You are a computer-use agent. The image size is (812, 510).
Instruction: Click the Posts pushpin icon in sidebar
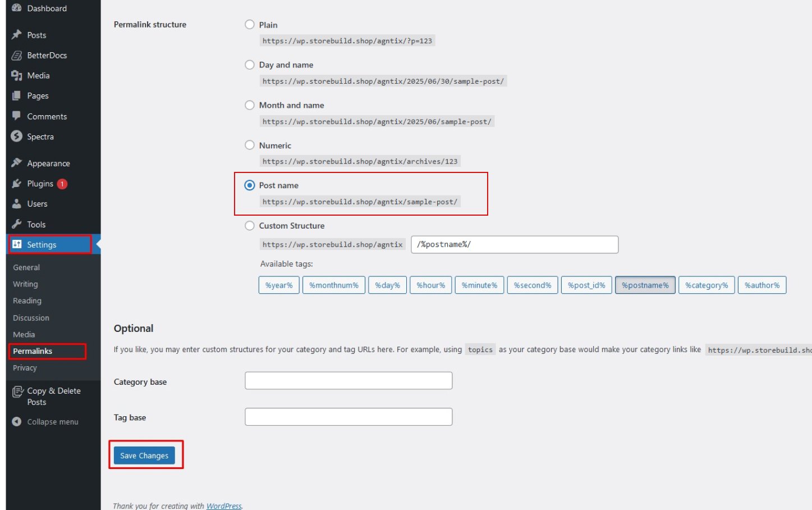(17, 35)
